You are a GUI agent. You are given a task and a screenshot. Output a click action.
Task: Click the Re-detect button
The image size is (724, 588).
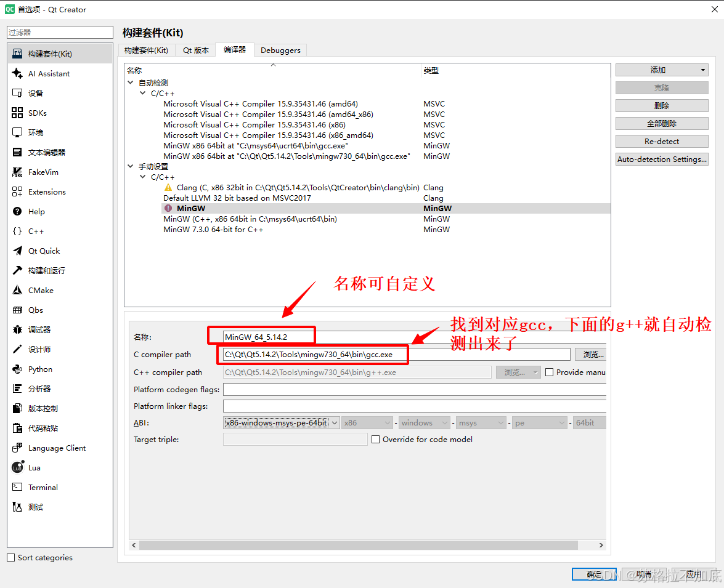click(662, 141)
